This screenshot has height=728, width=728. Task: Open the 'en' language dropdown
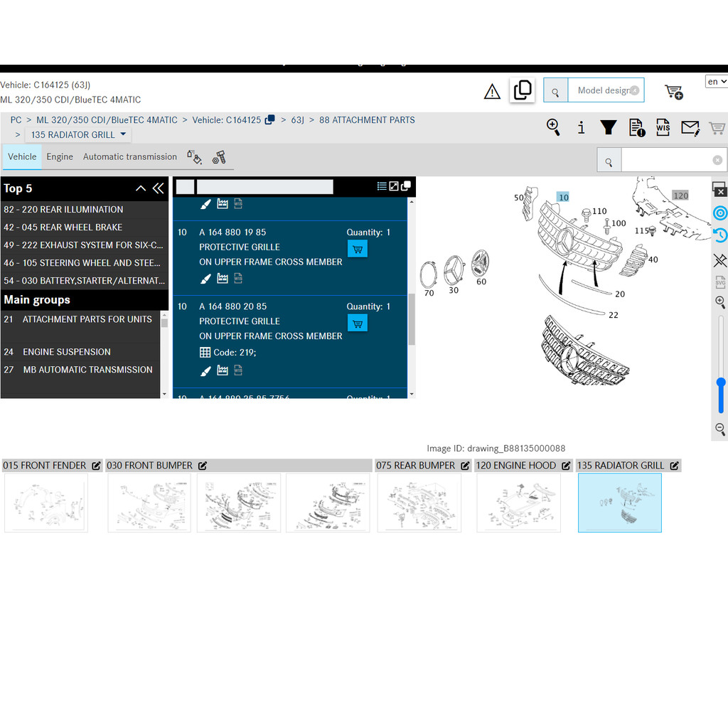[x=717, y=81]
